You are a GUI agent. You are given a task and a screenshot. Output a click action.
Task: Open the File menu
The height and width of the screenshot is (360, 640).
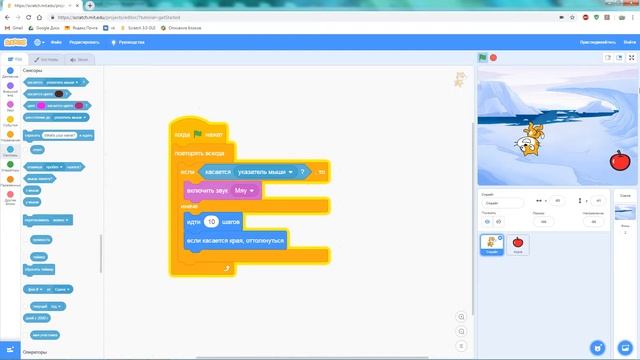(x=56, y=42)
